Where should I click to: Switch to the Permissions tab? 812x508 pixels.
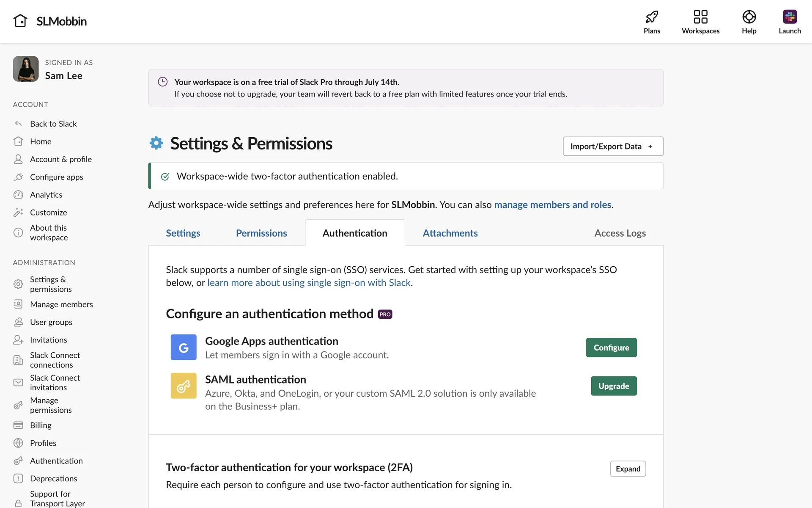261,233
